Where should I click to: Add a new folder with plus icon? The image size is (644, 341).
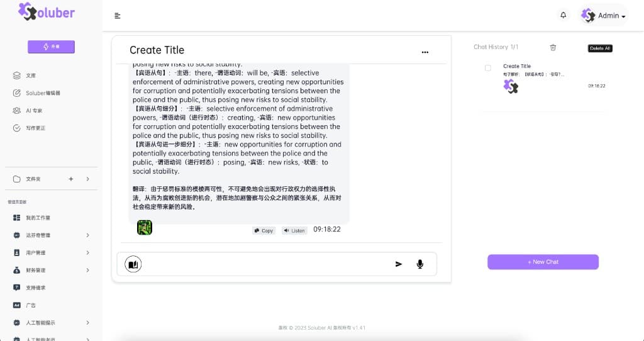tap(71, 179)
